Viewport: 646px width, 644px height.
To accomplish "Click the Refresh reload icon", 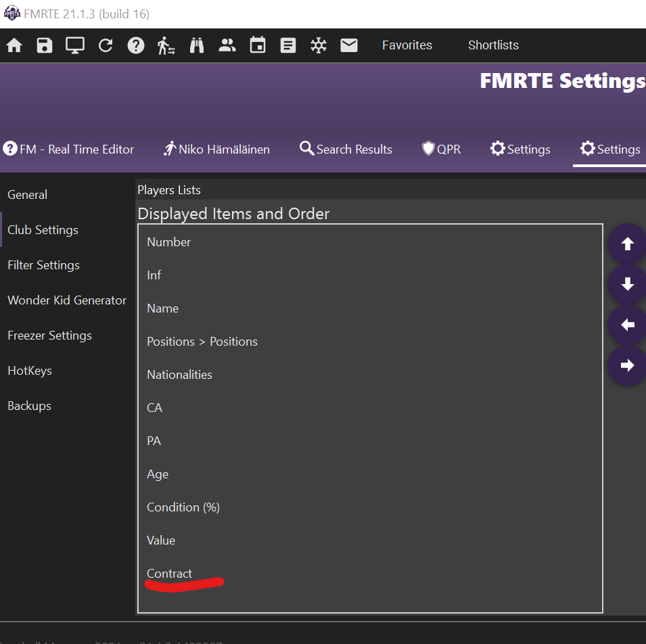I will tap(106, 45).
